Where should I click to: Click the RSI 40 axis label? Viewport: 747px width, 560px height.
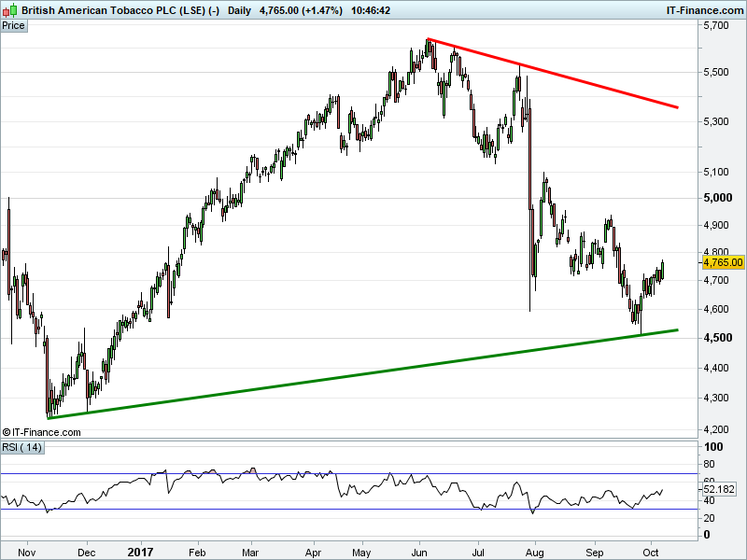(709, 500)
